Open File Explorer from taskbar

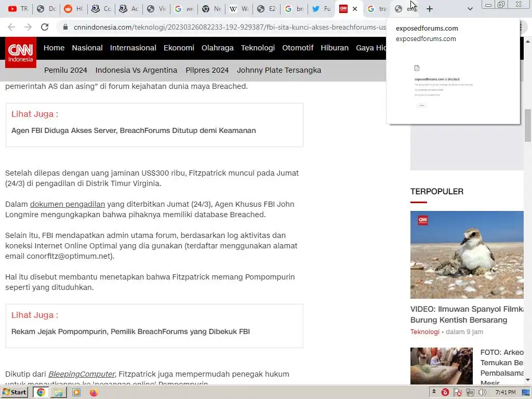point(58,392)
